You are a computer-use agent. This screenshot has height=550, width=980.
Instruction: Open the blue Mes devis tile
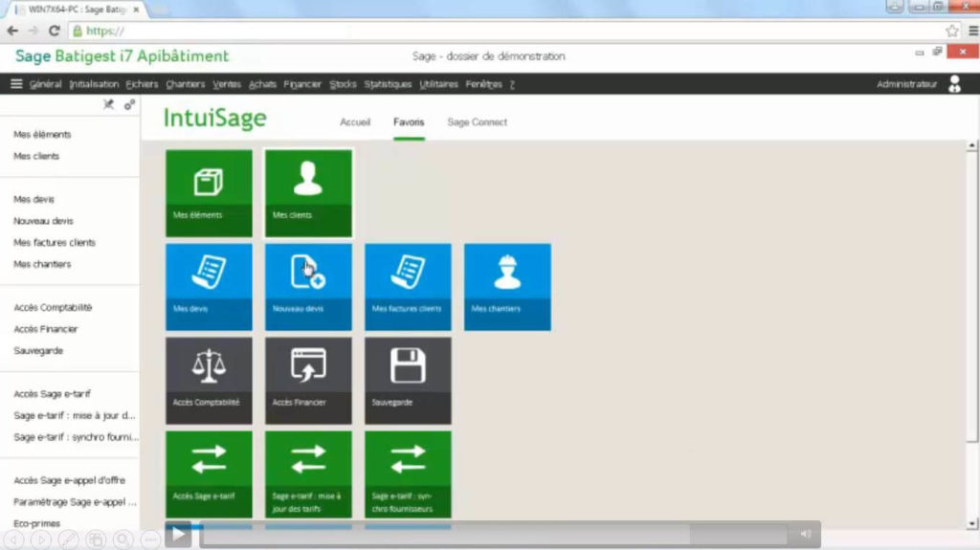pyautogui.click(x=209, y=286)
